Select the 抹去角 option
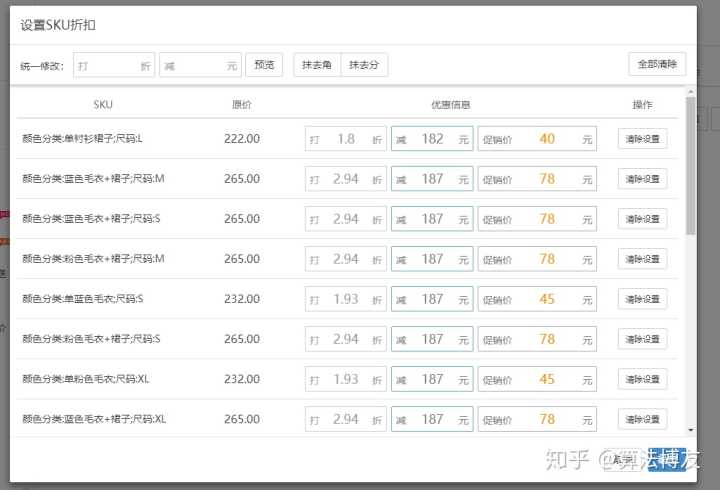 317,65
